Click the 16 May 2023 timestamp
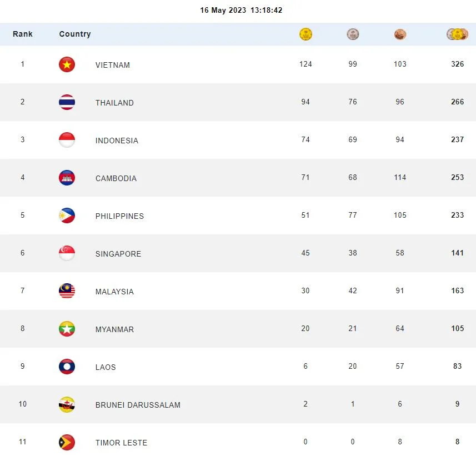476x461 pixels. point(241,11)
